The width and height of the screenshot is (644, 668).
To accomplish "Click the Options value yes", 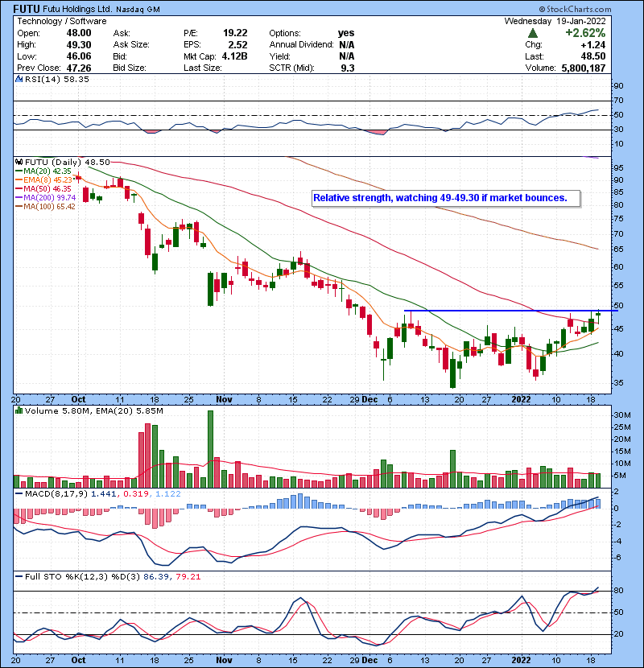I will (x=346, y=33).
